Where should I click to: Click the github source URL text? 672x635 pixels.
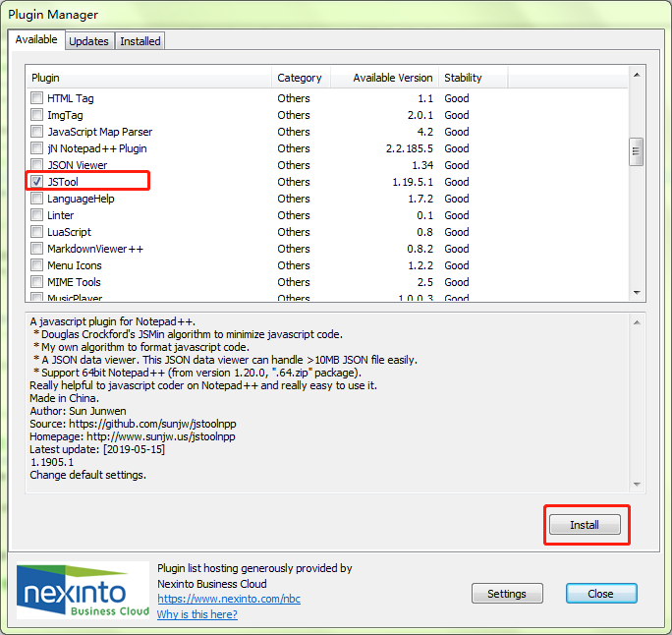click(x=152, y=424)
